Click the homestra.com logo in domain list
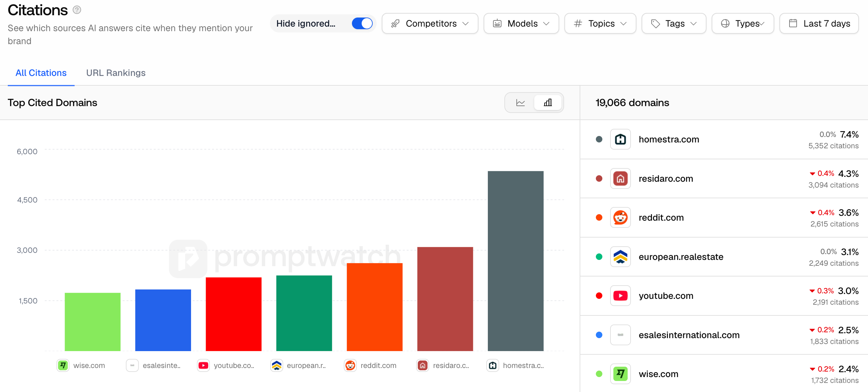The image size is (868, 392). click(620, 139)
